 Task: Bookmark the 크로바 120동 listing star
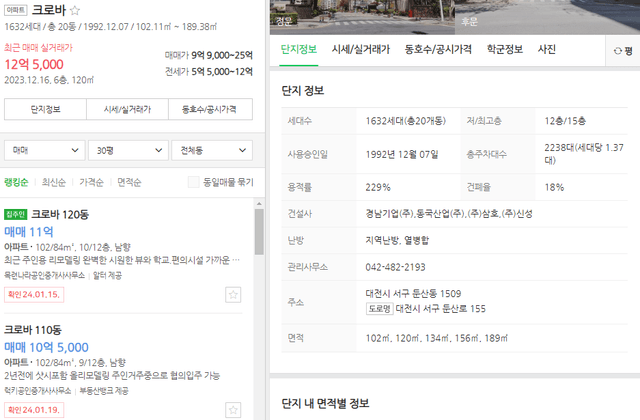(x=233, y=295)
